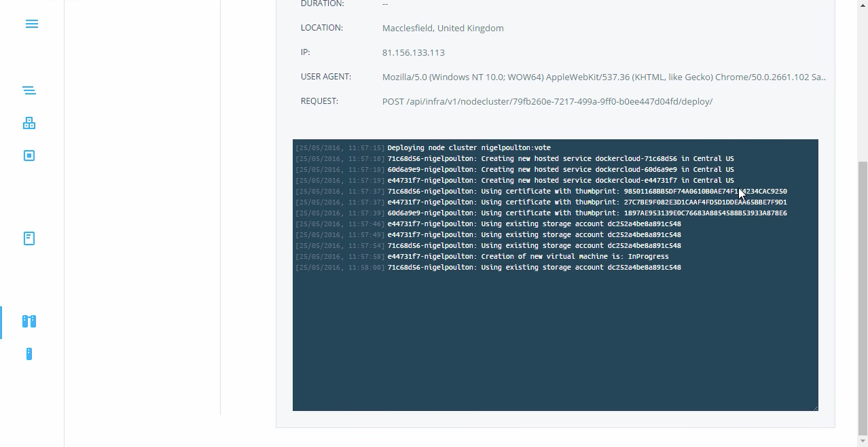
Task: Click the location value Macclesfield, United Kingdom
Action: pyautogui.click(x=443, y=28)
